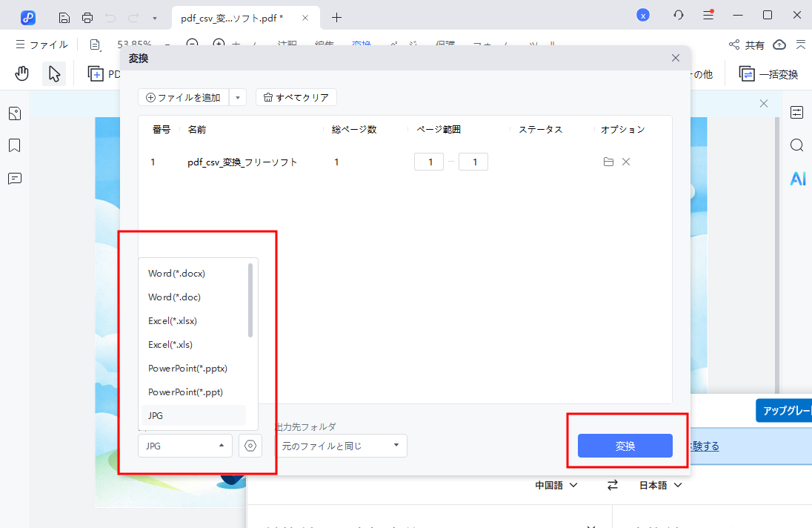Open the output format dropdown showing JPG

point(184,446)
